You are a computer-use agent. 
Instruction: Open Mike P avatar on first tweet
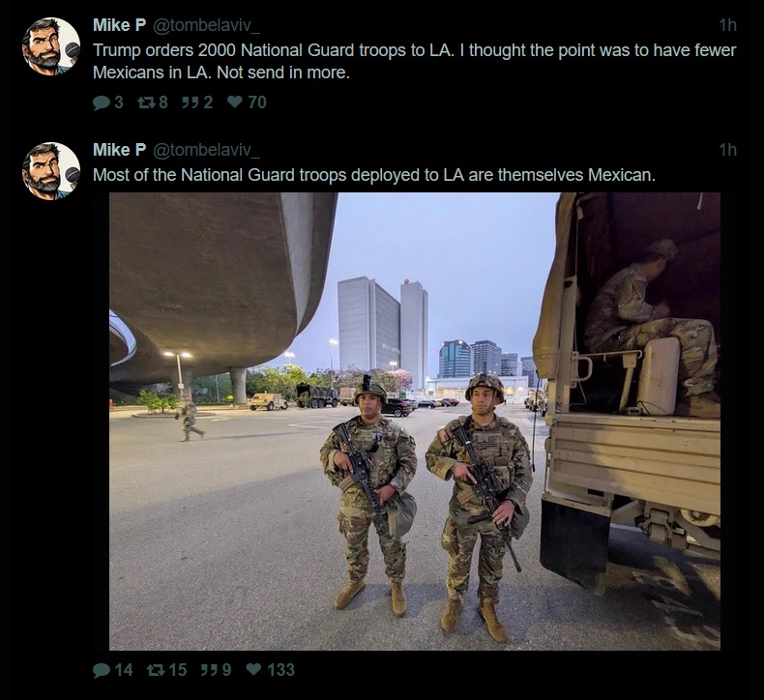coord(51,46)
